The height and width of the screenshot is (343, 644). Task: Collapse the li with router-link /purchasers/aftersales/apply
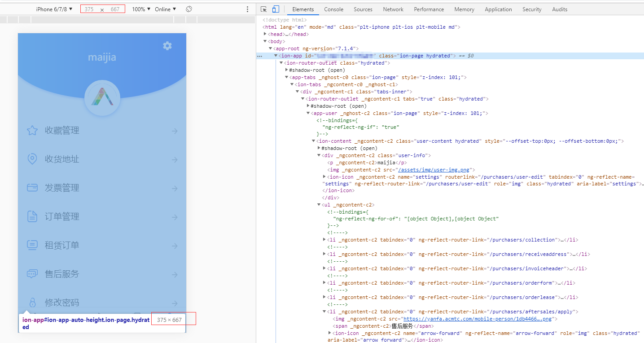click(324, 312)
